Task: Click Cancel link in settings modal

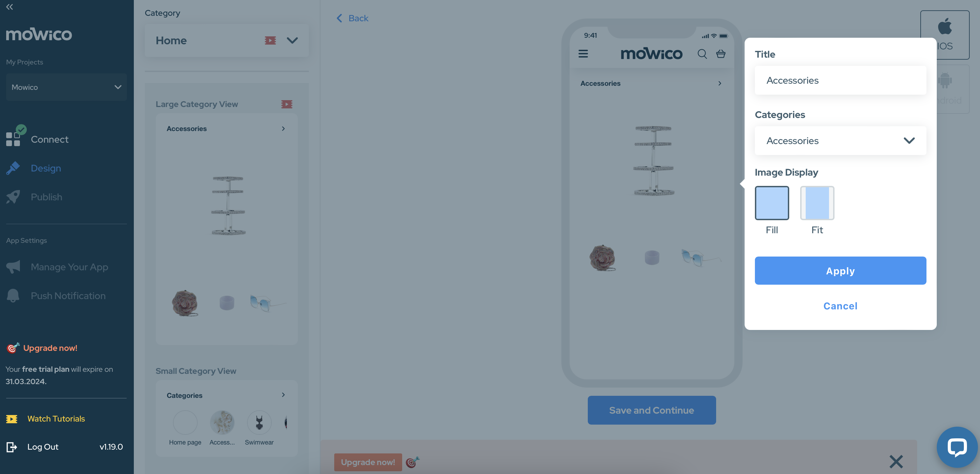Action: 840,306
